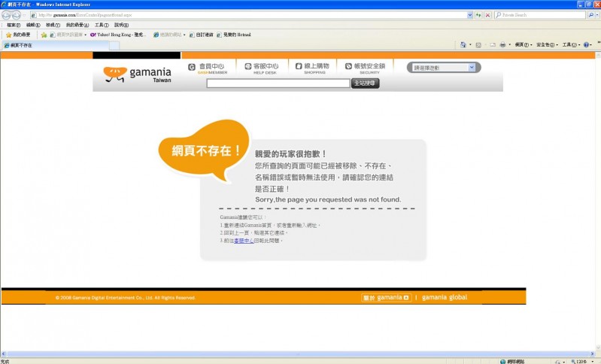Click the browser Forward arrow button
Image resolution: width=601 pixels, height=364 pixels.
coord(17,15)
